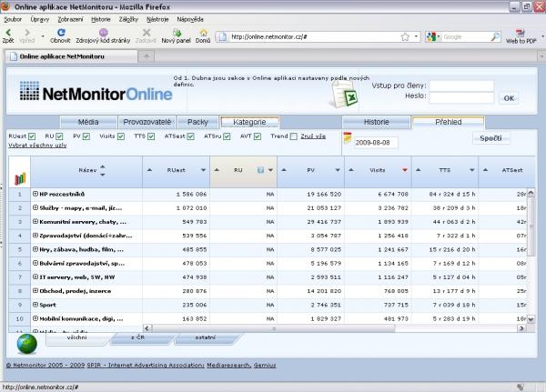Select the z ČR filter button
The image size is (546, 392).
pyautogui.click(x=141, y=338)
